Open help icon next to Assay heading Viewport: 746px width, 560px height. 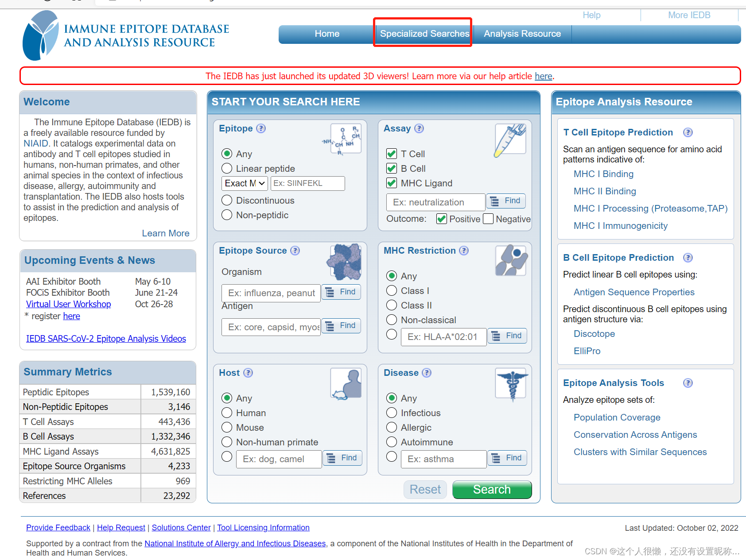pyautogui.click(x=419, y=128)
